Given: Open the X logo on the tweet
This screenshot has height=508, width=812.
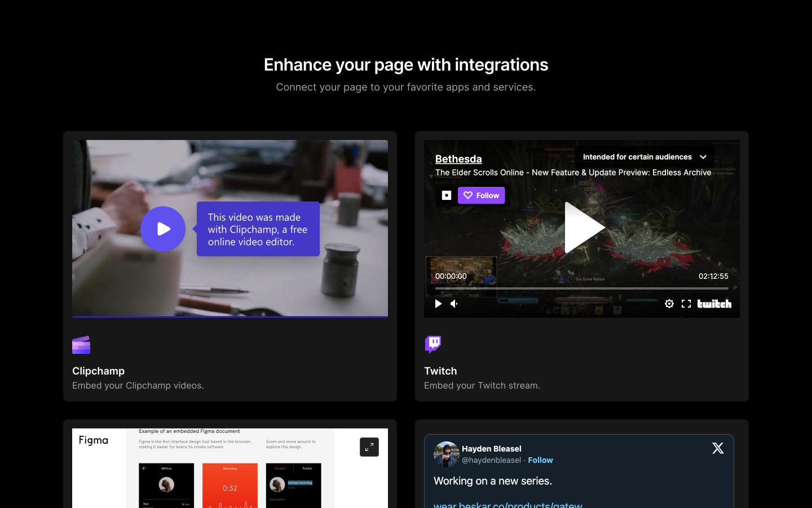Looking at the screenshot, I should pyautogui.click(x=718, y=448).
